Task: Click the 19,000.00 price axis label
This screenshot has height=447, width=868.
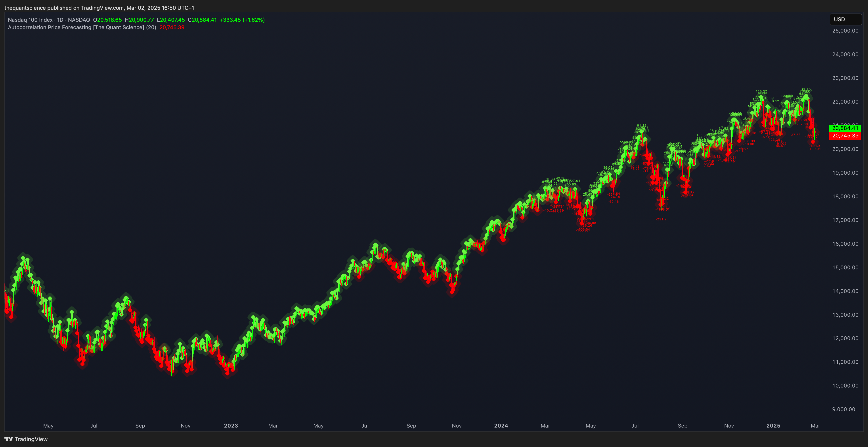Action: pyautogui.click(x=845, y=173)
